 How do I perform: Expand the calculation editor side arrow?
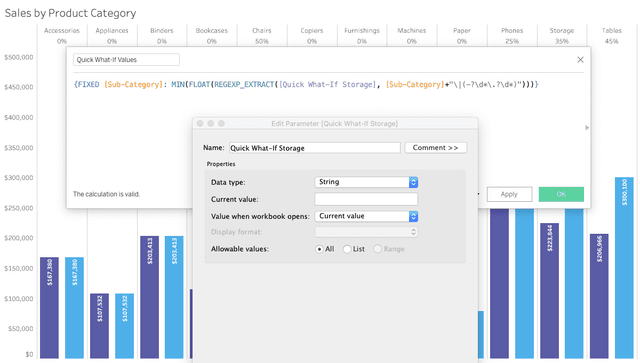(587, 128)
